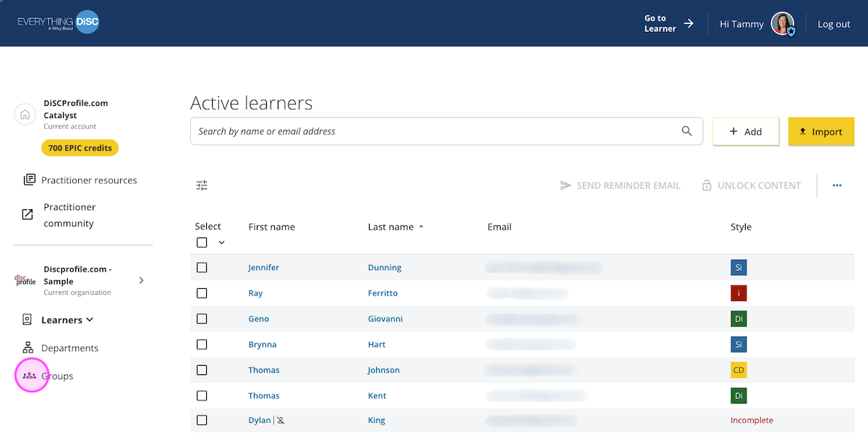Click the Practitioner community external link icon
Viewport: 868px width, 433px height.
pos(27,214)
